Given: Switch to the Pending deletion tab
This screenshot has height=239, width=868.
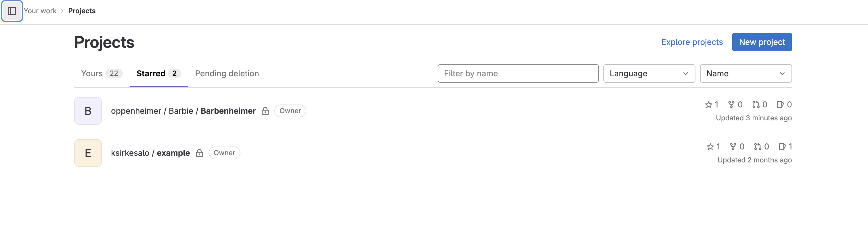Looking at the screenshot, I should [227, 74].
